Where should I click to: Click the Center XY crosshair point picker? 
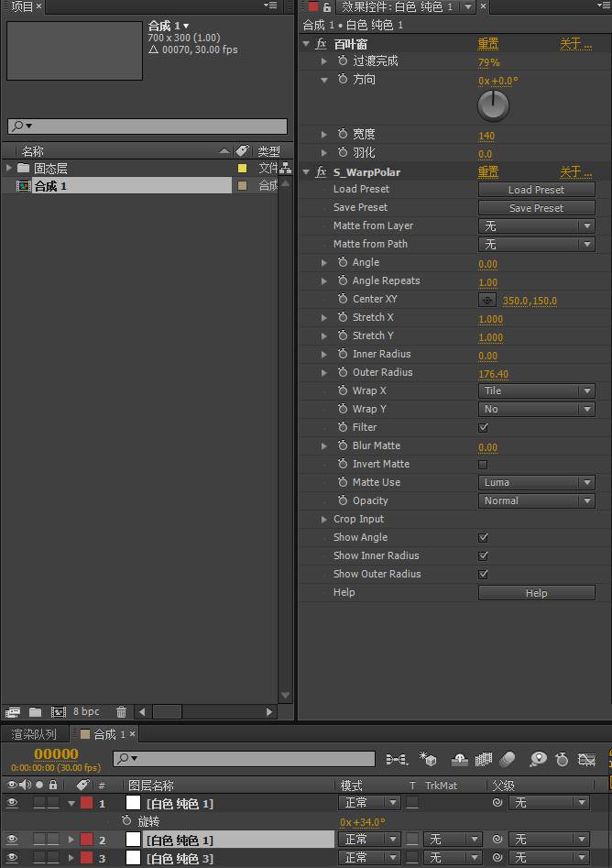(487, 300)
